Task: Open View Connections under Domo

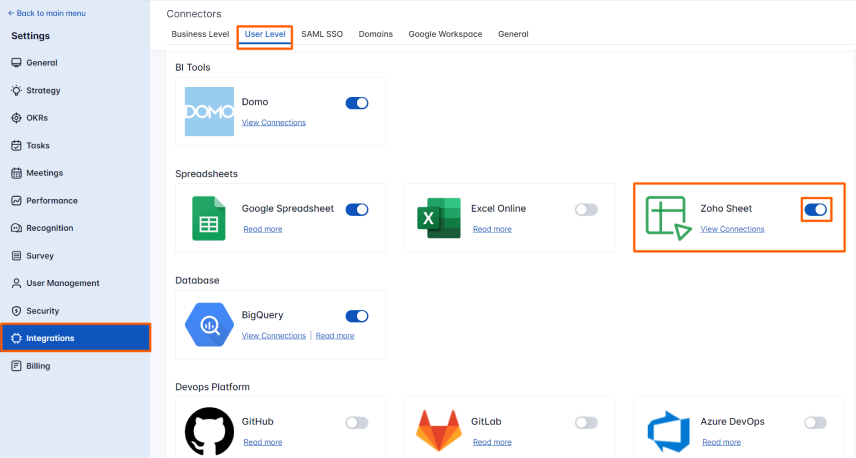Action: tap(274, 122)
